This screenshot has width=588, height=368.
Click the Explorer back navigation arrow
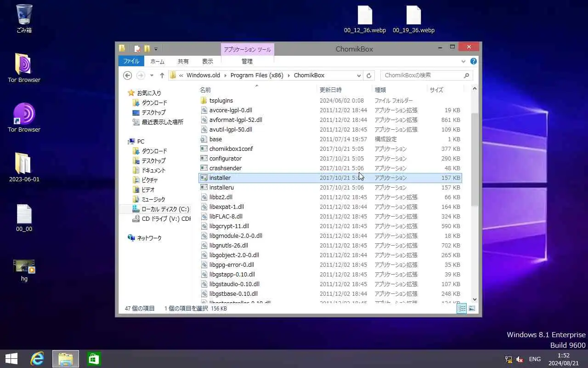(x=128, y=75)
